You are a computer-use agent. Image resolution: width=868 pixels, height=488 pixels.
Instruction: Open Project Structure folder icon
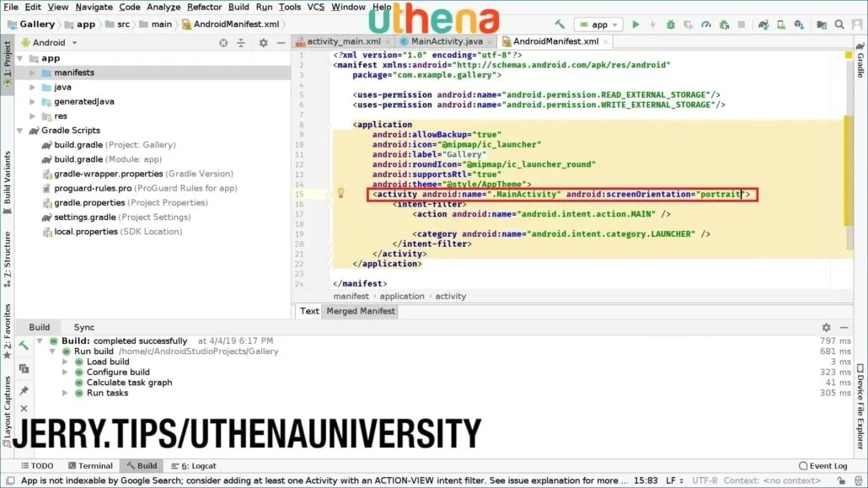(x=822, y=24)
